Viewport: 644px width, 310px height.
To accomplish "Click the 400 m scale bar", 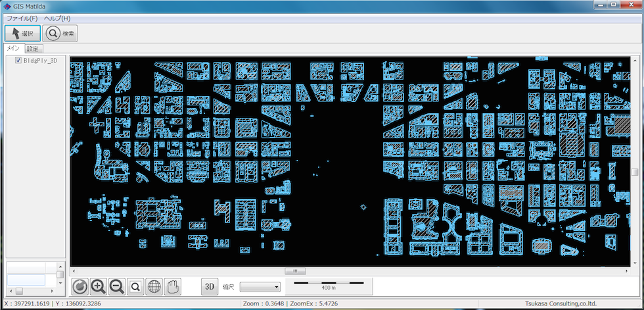I will [329, 286].
